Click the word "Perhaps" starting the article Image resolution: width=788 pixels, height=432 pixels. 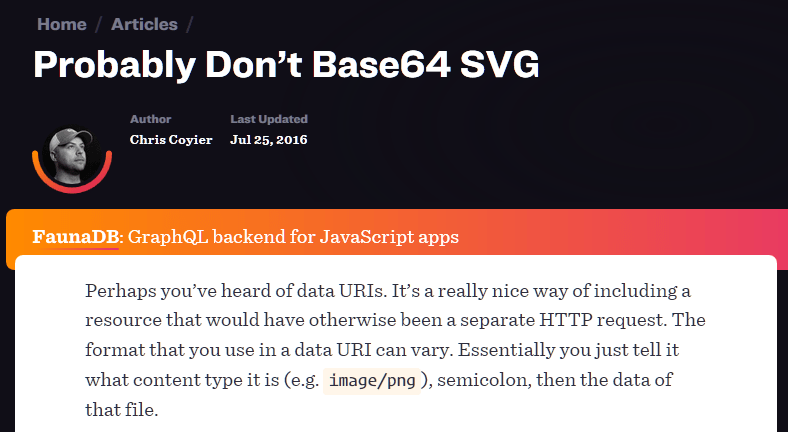(117, 291)
